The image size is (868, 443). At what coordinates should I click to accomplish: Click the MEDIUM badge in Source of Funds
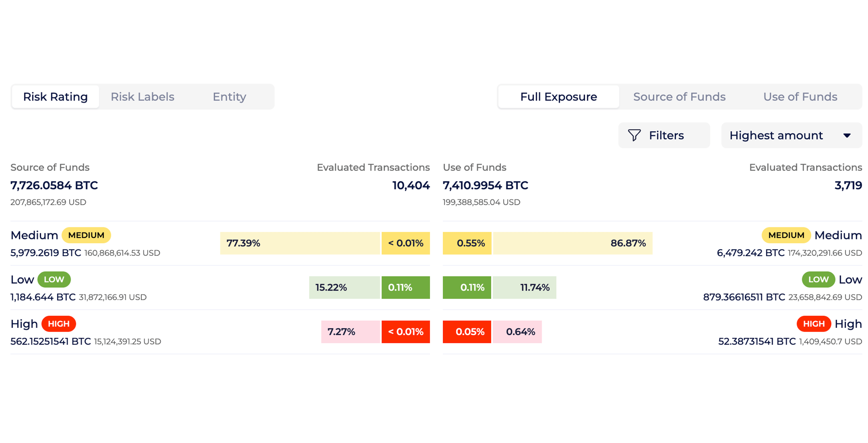[x=86, y=235]
